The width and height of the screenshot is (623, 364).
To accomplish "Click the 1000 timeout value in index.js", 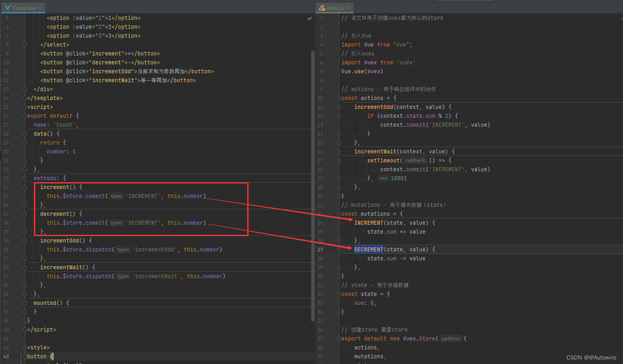I will 397,178.
